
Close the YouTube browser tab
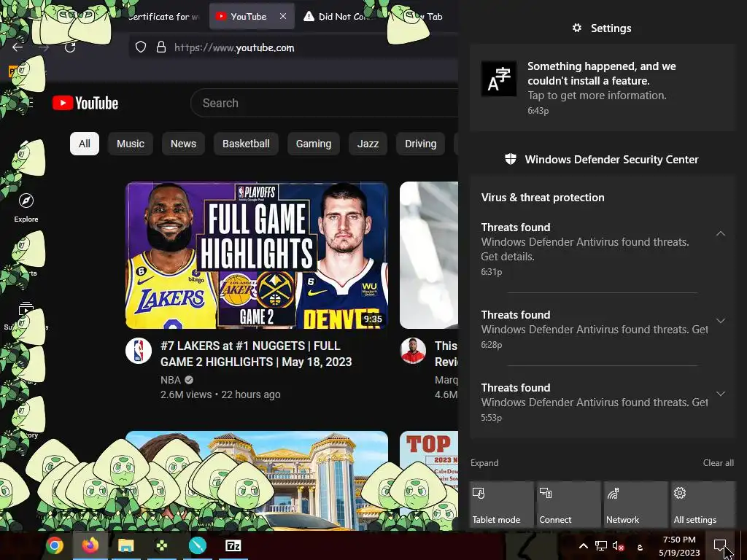click(283, 16)
